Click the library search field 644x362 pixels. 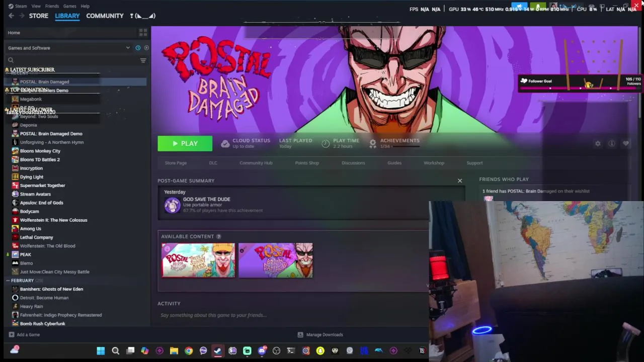coord(71,60)
